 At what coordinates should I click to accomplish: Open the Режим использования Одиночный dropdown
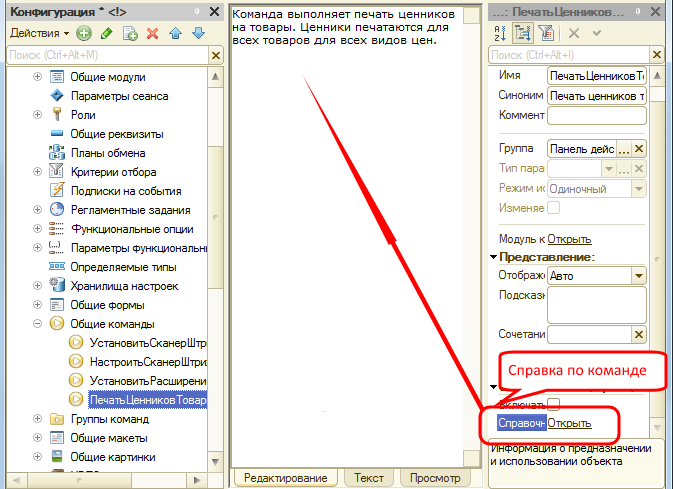click(x=639, y=189)
